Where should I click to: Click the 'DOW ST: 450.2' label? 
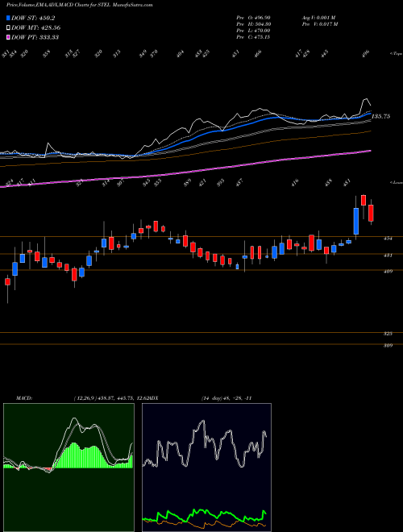coord(33,19)
